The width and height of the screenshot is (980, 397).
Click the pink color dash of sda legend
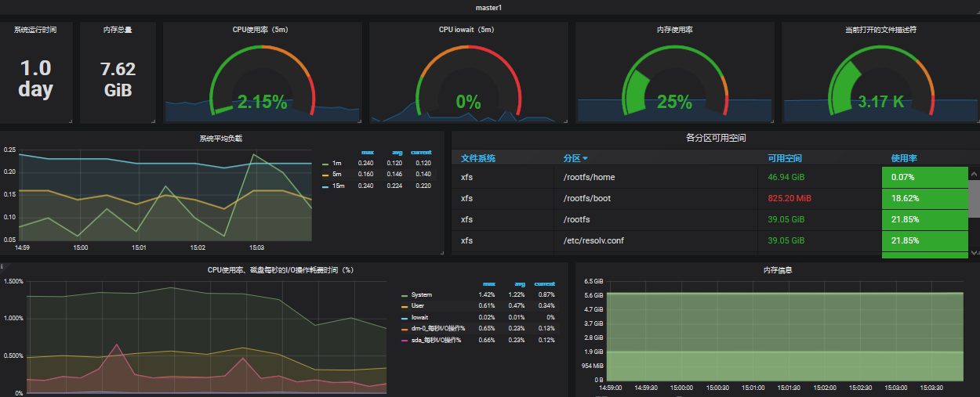click(x=405, y=340)
